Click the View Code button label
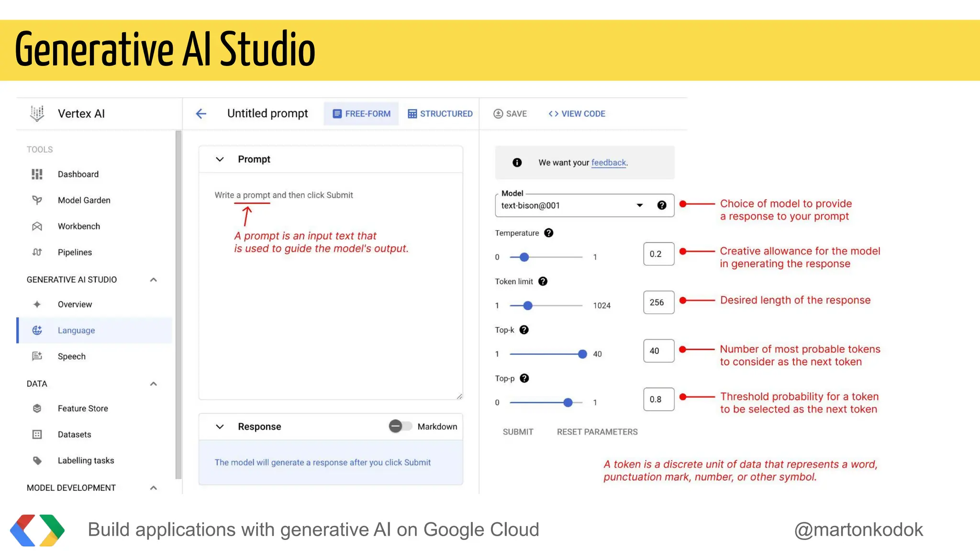 (x=583, y=113)
